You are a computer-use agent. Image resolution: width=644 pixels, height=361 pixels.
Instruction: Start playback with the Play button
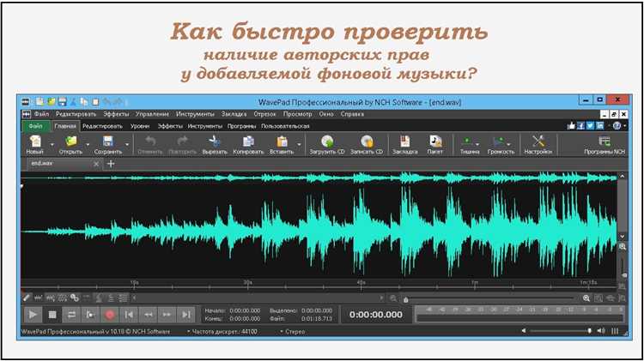(33, 315)
